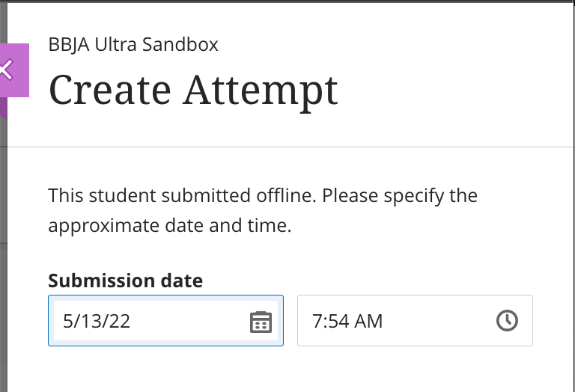Open the calendar date picker
This screenshot has width=575, height=392.
260,322
